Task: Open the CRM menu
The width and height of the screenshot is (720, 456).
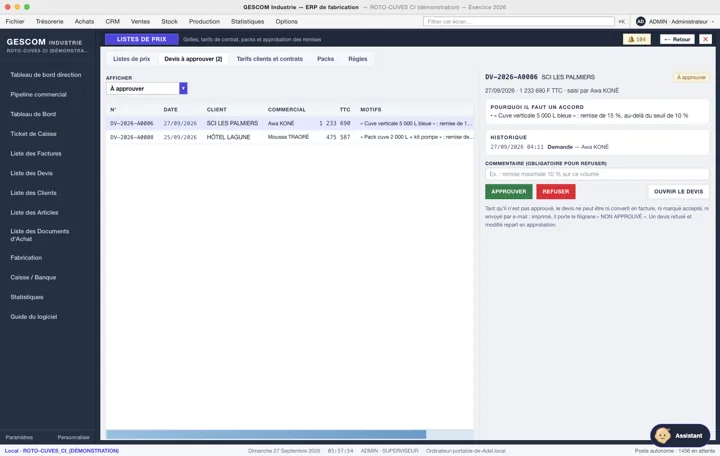Action: pyautogui.click(x=112, y=22)
